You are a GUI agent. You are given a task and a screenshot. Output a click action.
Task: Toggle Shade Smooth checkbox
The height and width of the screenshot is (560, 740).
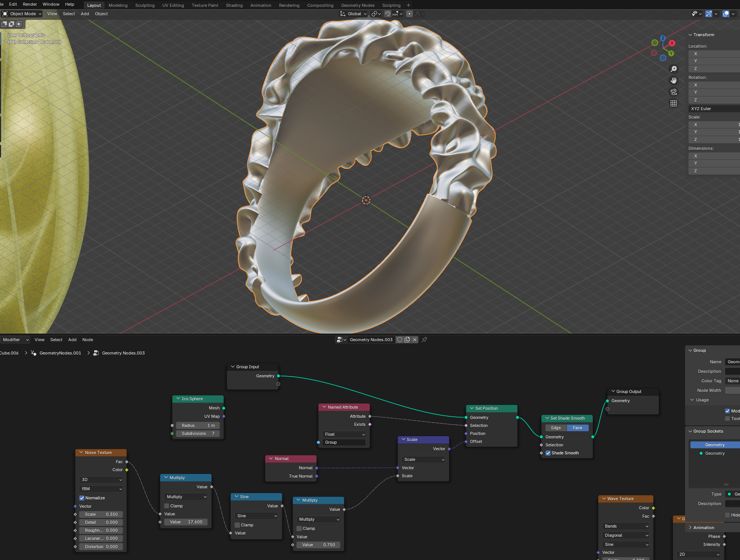point(548,453)
